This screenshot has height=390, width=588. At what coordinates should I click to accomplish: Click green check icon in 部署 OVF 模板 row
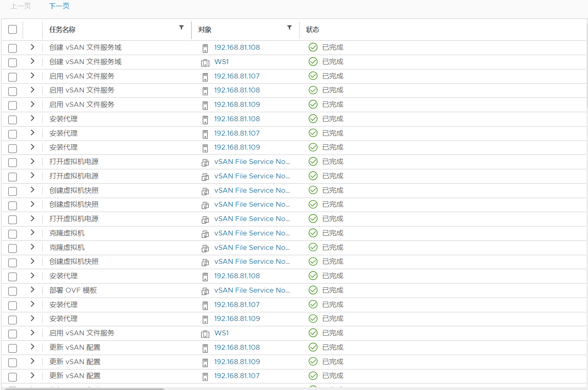pos(313,290)
